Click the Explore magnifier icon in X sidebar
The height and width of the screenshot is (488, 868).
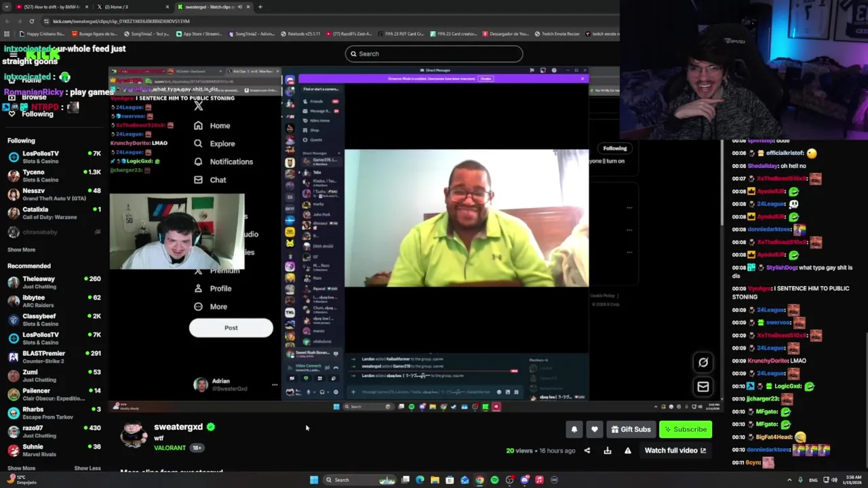point(198,144)
